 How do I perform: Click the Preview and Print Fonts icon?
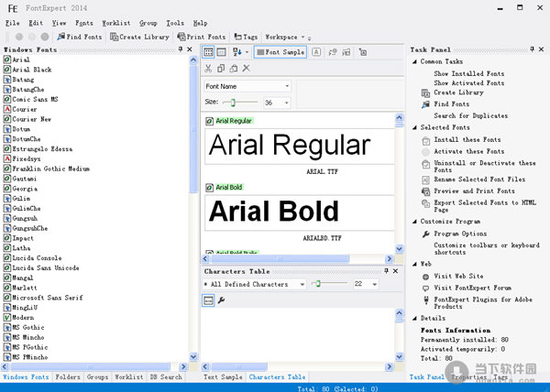pyautogui.click(x=425, y=191)
